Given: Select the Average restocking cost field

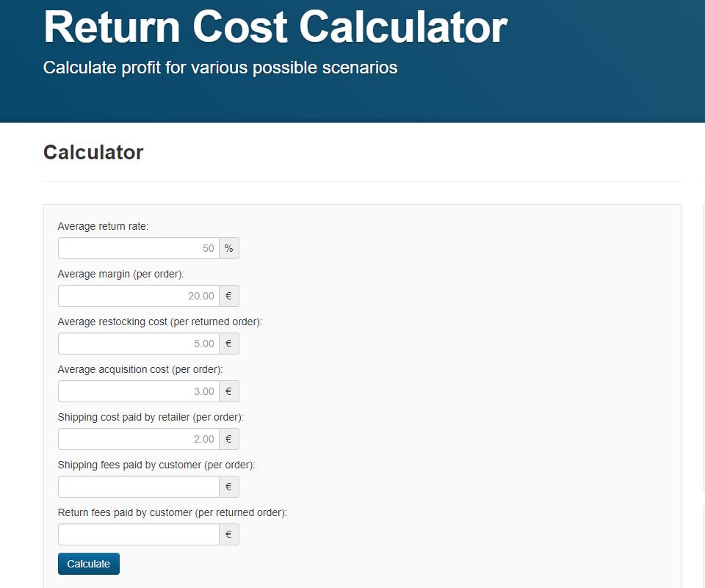Looking at the screenshot, I should [138, 344].
